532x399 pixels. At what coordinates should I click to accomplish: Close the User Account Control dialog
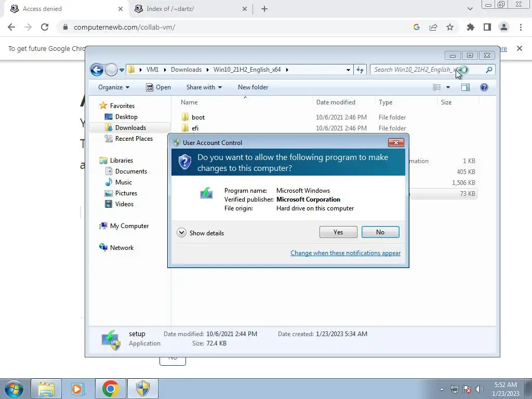[x=396, y=142]
